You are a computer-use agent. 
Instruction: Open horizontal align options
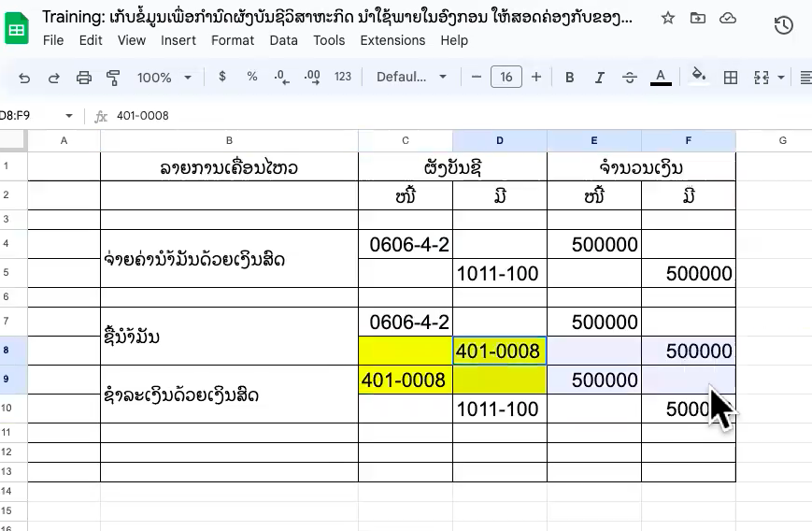(x=805, y=78)
